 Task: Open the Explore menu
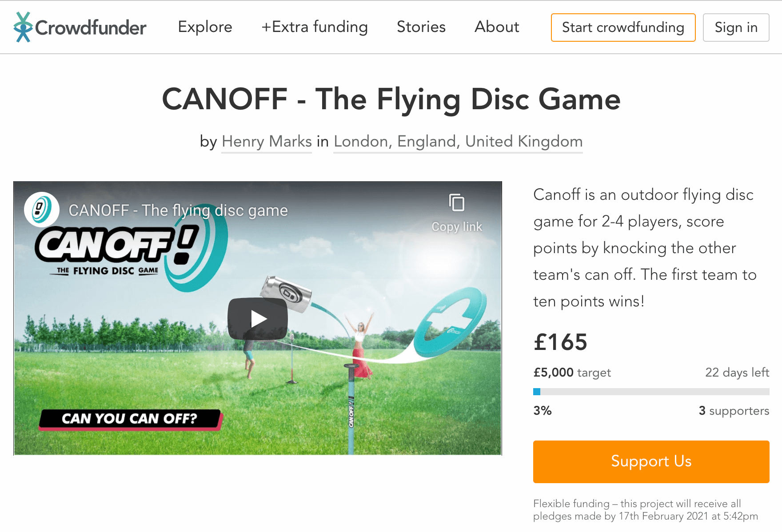[x=205, y=27]
